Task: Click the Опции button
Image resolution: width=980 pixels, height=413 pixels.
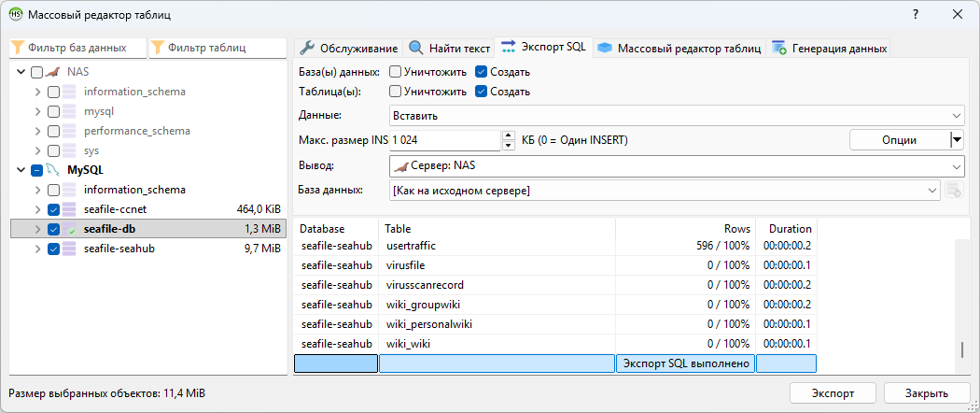Action: point(900,140)
